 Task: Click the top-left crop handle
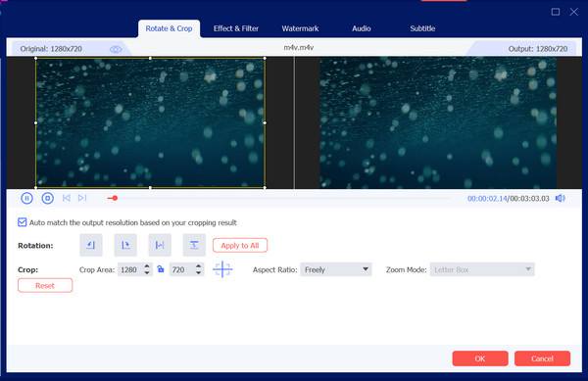(x=35, y=58)
